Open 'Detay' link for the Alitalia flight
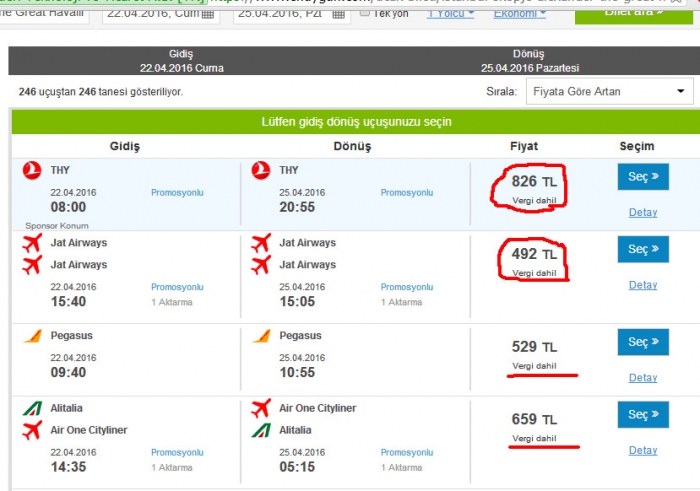 643,450
